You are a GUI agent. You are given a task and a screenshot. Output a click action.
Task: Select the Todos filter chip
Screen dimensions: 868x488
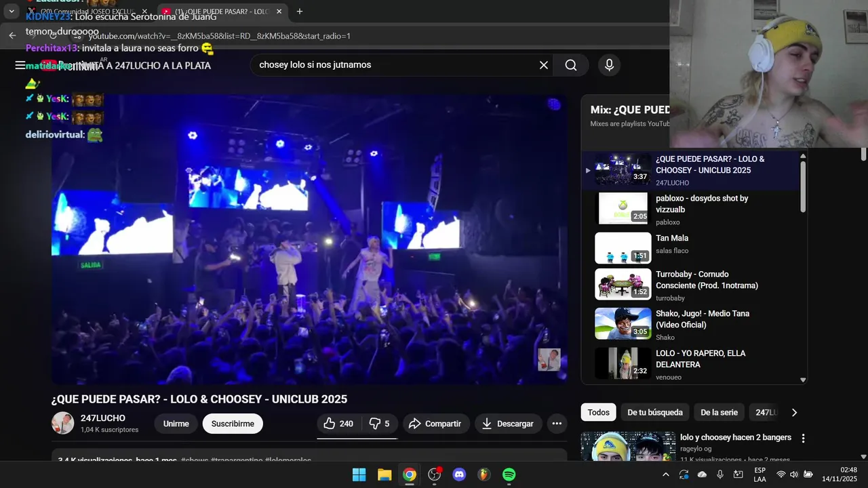click(x=598, y=412)
